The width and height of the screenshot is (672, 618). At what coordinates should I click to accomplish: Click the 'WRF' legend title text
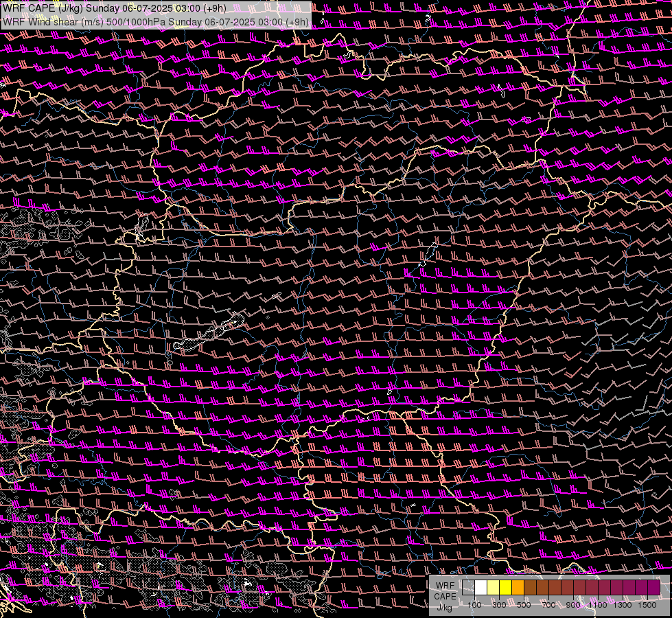point(445,586)
